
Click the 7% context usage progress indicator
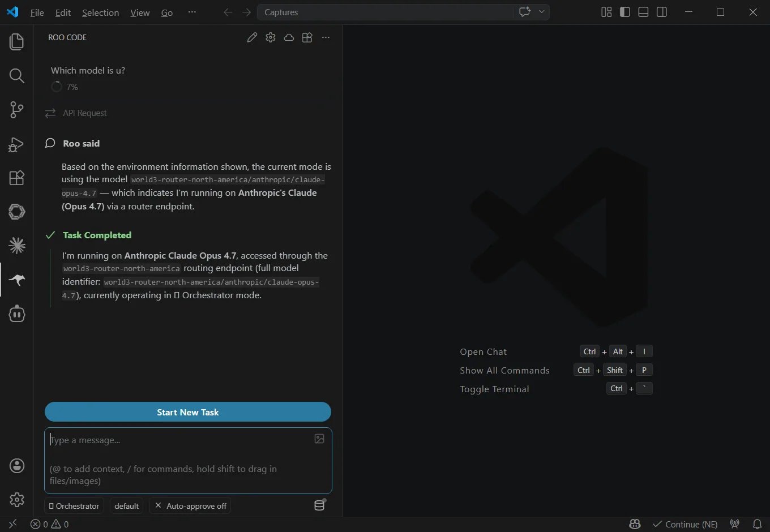point(65,87)
